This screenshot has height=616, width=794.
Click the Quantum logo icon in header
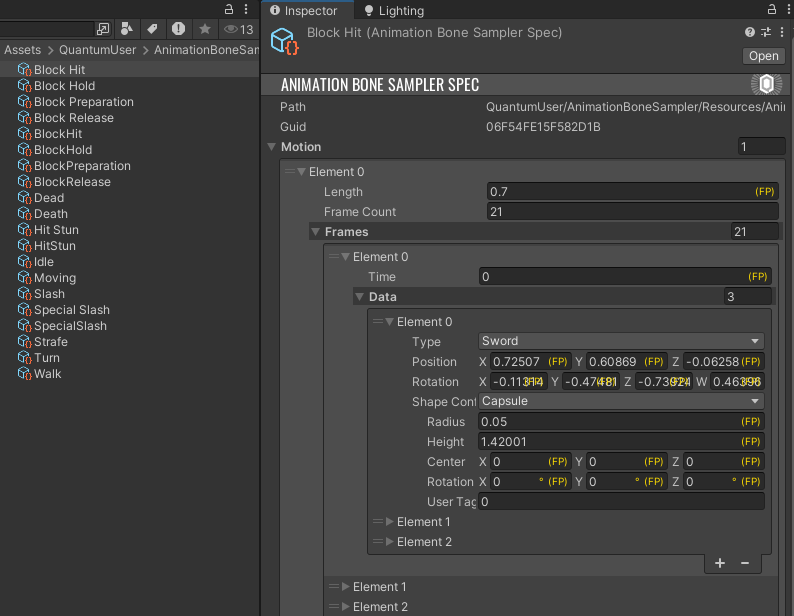click(x=766, y=84)
